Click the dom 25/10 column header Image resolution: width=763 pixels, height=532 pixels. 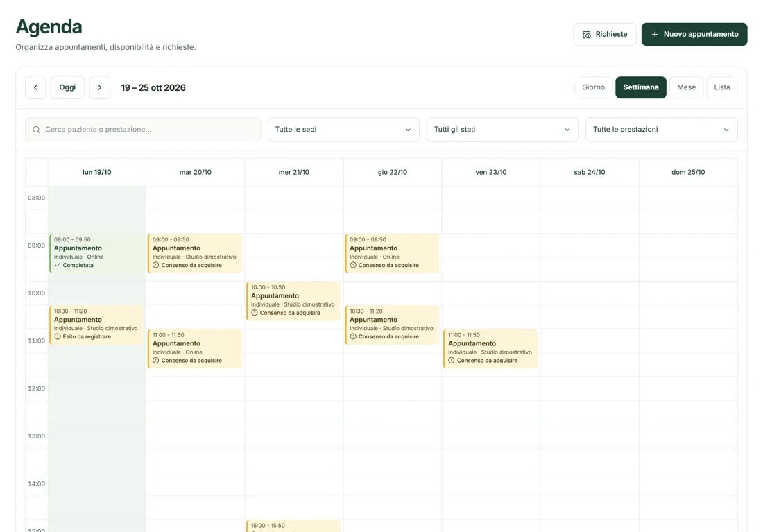(x=688, y=172)
